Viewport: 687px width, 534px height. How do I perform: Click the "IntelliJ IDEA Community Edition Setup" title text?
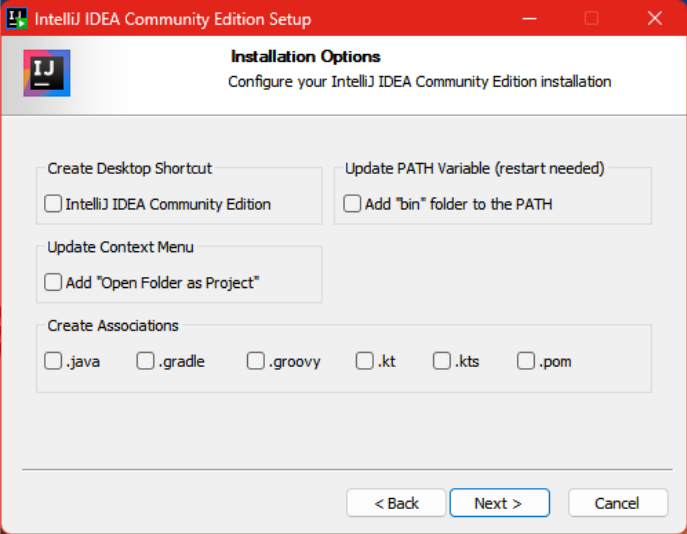pos(172,19)
